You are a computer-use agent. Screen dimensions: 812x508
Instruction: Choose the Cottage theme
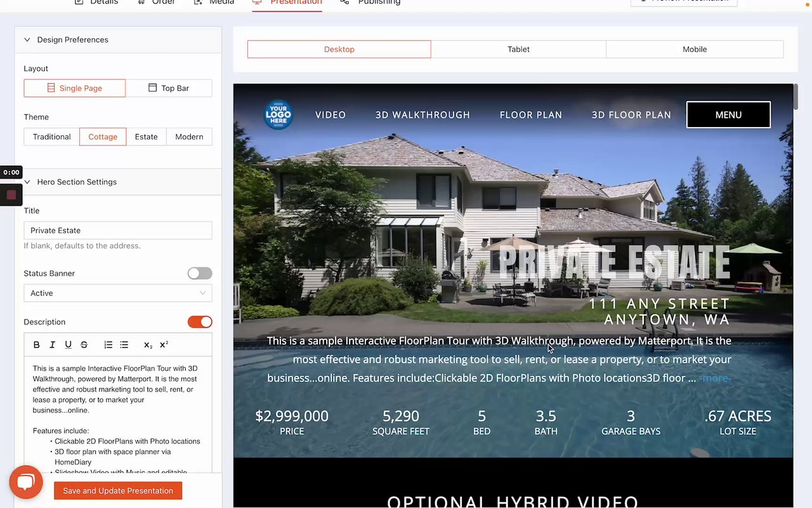pos(103,137)
